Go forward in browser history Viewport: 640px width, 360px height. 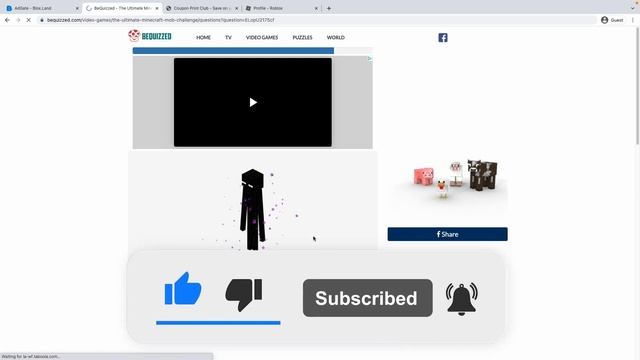pos(18,20)
